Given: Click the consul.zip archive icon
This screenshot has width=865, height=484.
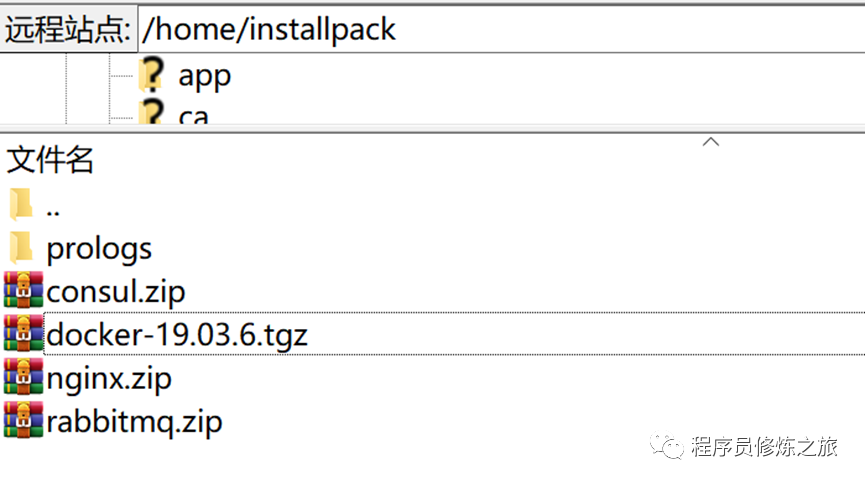Looking at the screenshot, I should click(24, 291).
